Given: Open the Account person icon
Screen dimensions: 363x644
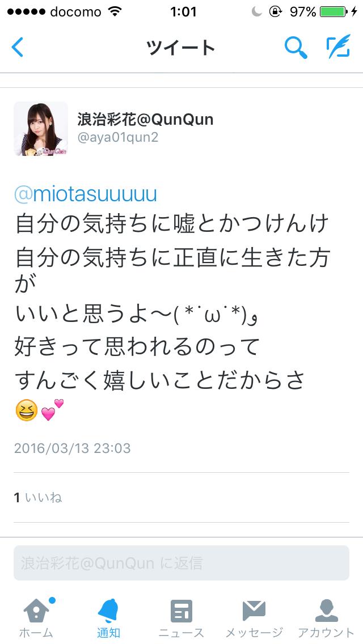Looking at the screenshot, I should 326,611.
